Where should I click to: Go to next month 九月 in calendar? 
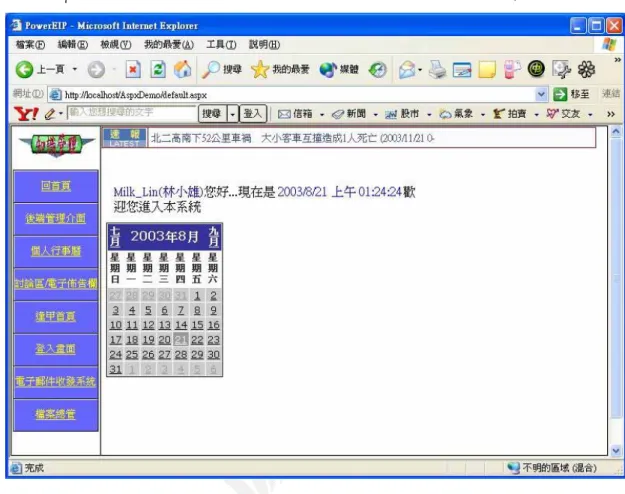(214, 237)
